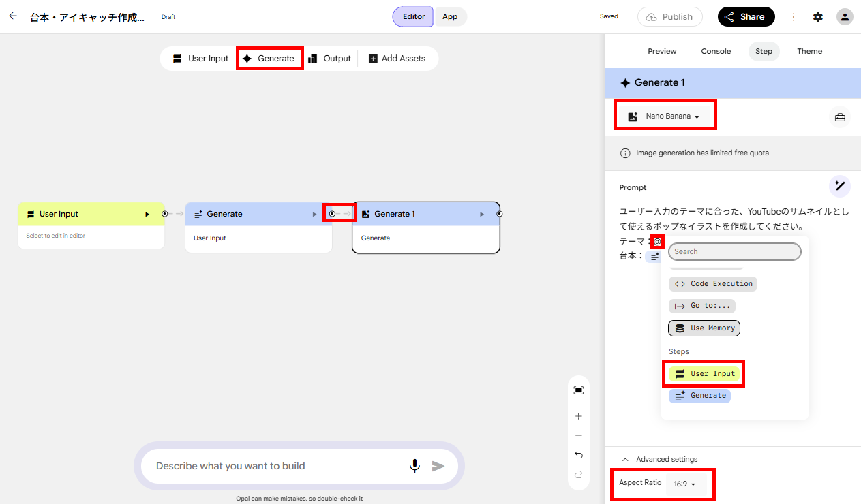Open the Nano Banana model dropdown
The width and height of the screenshot is (861, 504).
point(664,116)
